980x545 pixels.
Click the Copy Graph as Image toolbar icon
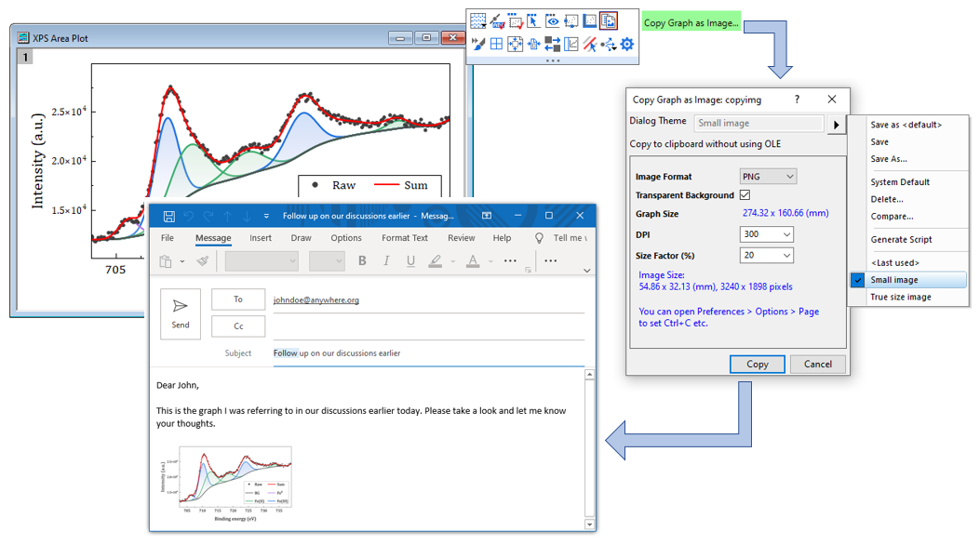(x=609, y=21)
